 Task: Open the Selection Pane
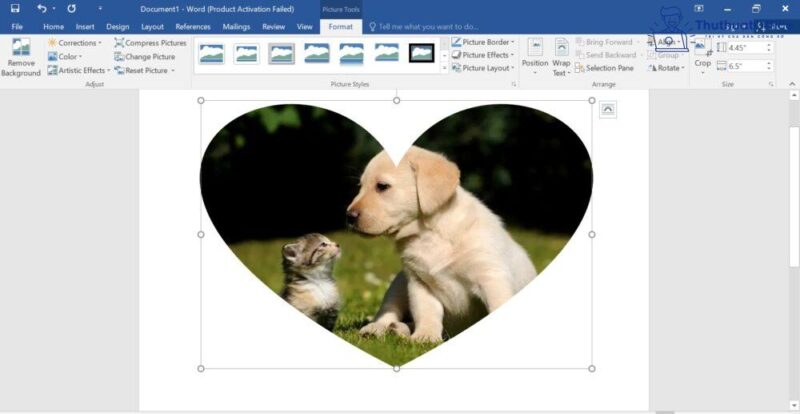(x=605, y=68)
